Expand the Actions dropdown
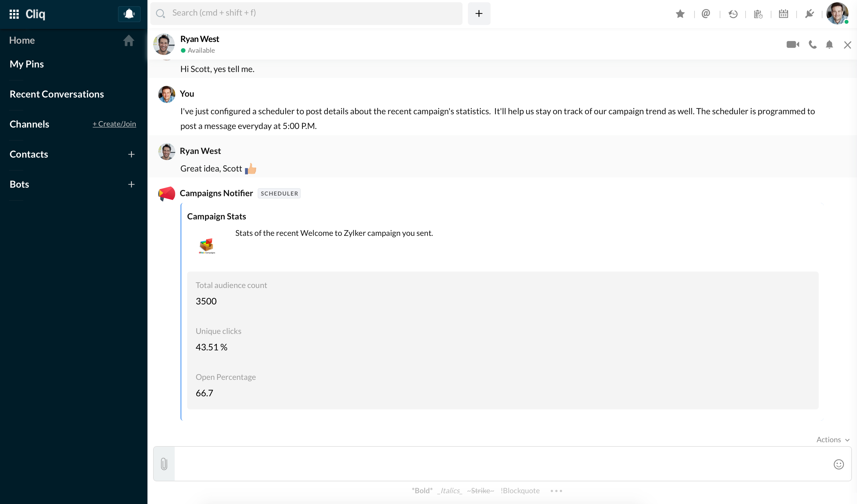Viewport: 857px width, 504px height. (x=833, y=439)
